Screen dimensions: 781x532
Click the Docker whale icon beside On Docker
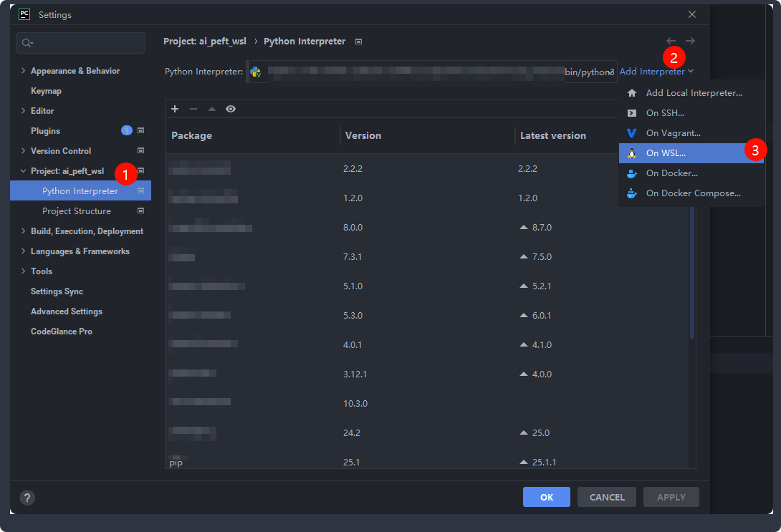[x=632, y=173]
